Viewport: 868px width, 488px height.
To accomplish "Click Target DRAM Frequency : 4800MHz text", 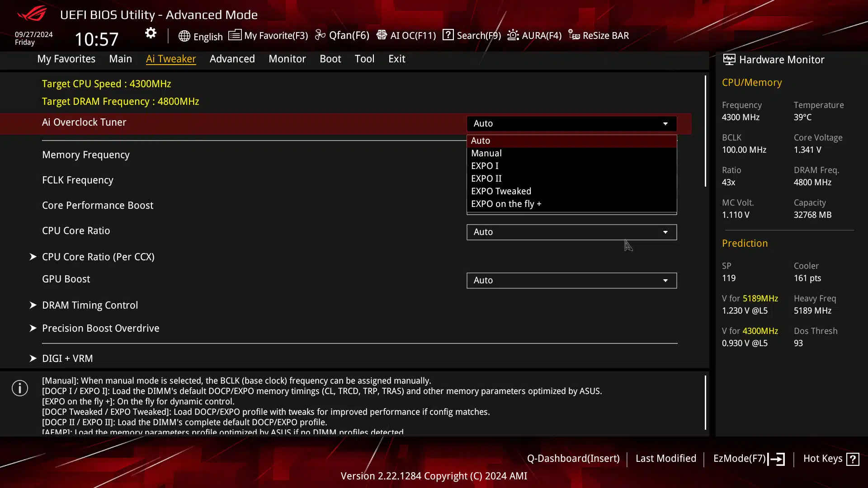I will pyautogui.click(x=121, y=102).
